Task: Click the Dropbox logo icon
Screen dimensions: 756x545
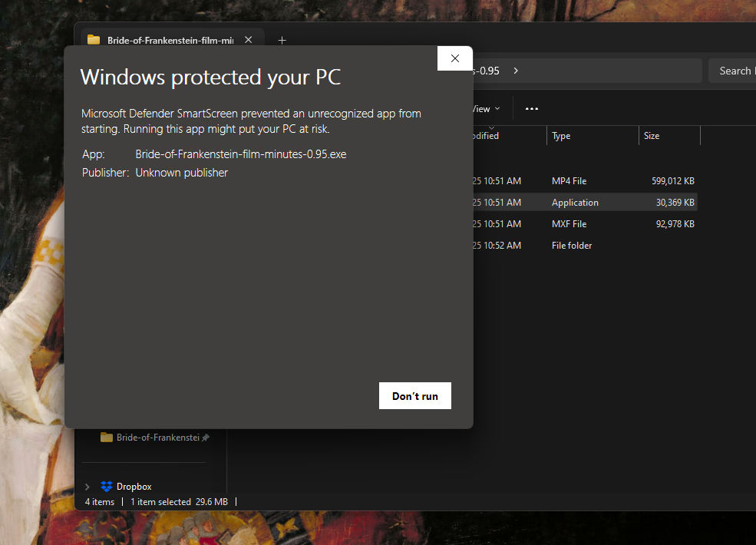Action: (x=107, y=486)
